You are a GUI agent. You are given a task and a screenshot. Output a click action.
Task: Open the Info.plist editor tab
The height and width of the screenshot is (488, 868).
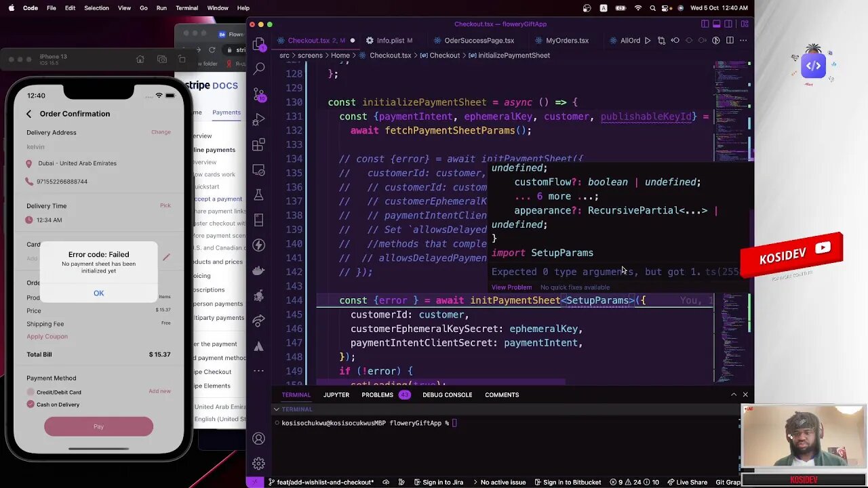[389, 41]
